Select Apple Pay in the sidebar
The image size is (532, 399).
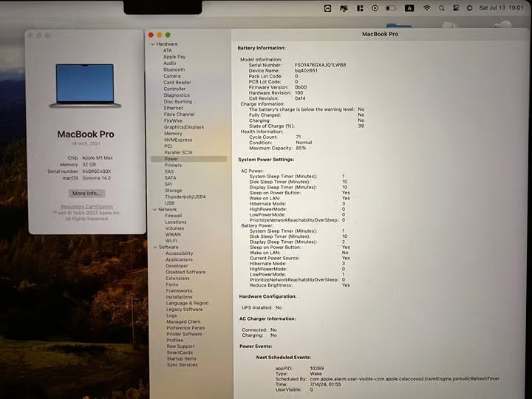click(174, 57)
